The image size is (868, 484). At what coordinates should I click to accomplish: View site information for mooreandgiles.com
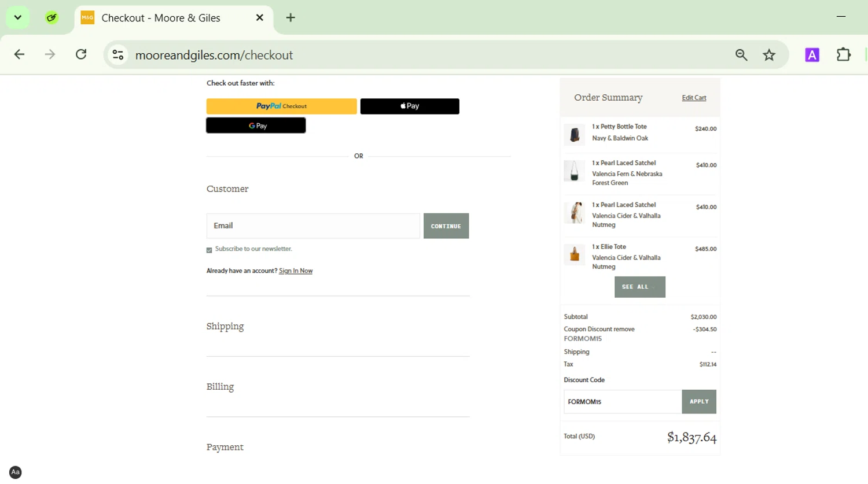(118, 55)
